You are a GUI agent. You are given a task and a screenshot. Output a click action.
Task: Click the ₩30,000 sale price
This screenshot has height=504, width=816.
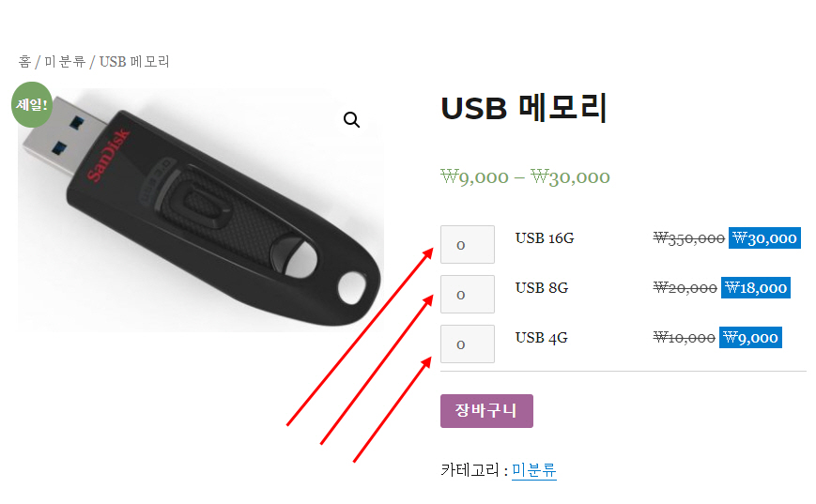pyautogui.click(x=764, y=238)
